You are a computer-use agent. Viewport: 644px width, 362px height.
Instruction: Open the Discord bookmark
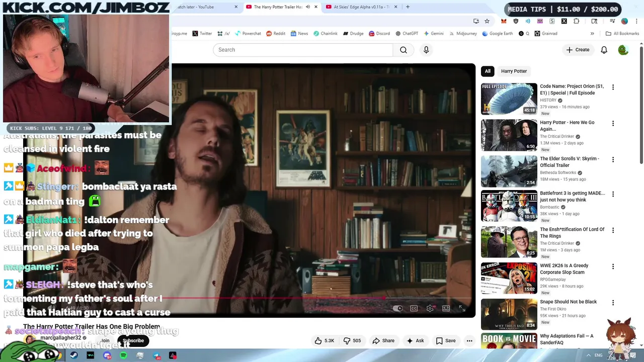[x=379, y=34]
